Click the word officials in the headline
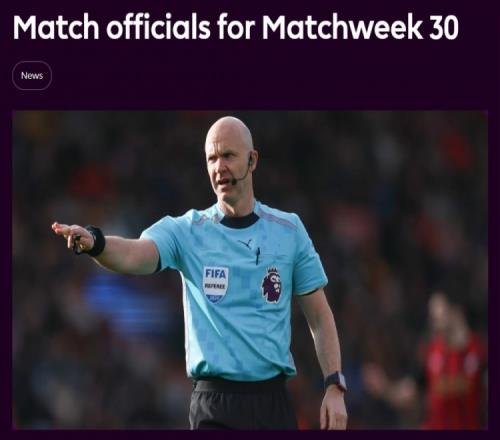Viewport: 500px width, 440px height. (x=158, y=27)
